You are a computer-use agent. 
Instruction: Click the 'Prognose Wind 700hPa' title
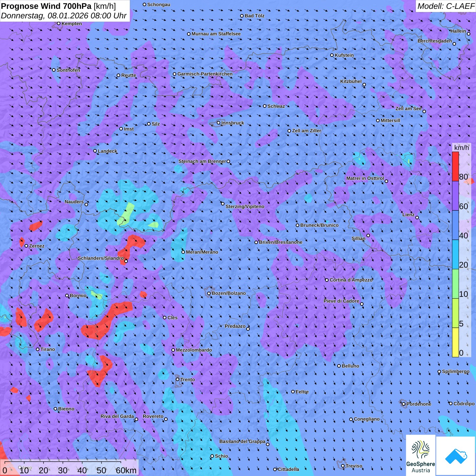click(46, 6)
